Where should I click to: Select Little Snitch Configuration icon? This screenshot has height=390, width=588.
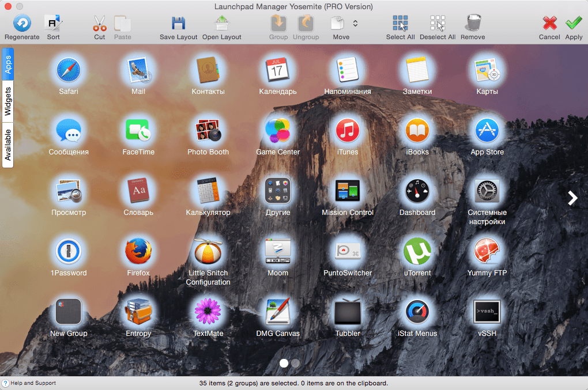(x=208, y=251)
